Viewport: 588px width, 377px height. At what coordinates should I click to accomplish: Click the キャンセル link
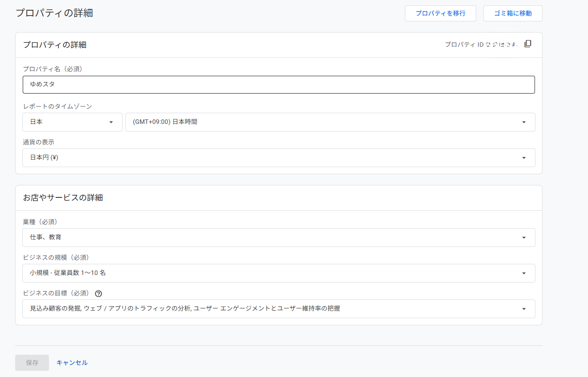(x=72, y=363)
